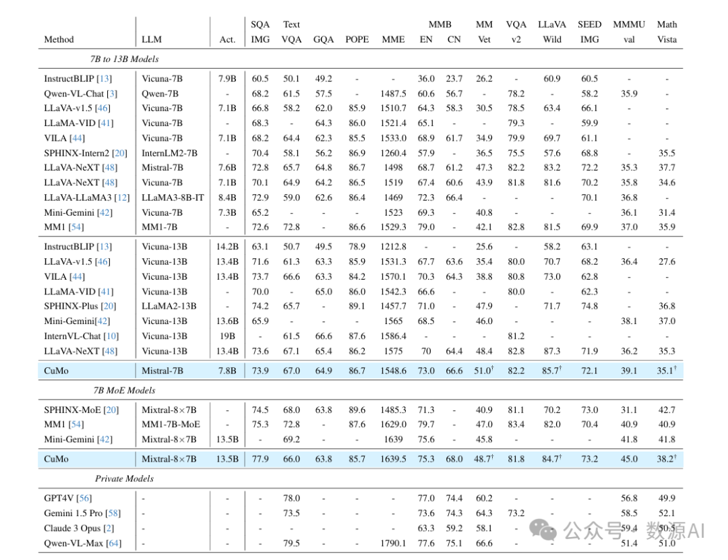Select the LLaMA3-8B-IT LLM cell
728x560 pixels.
point(173,198)
